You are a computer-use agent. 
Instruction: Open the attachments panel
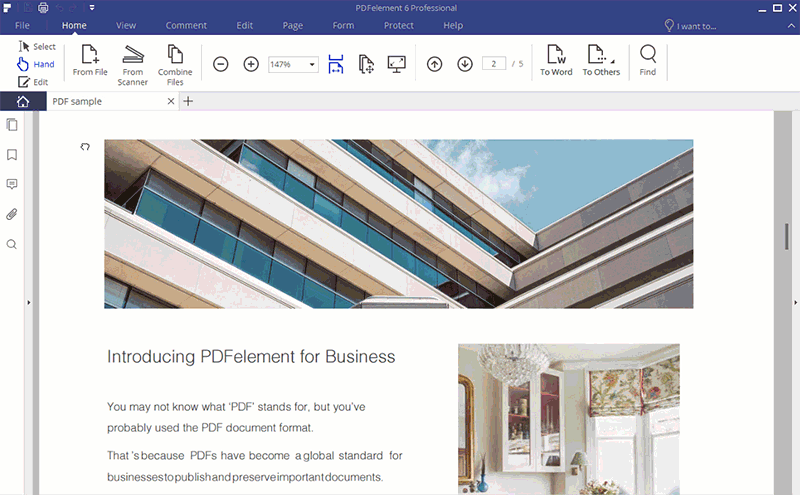pos(12,214)
